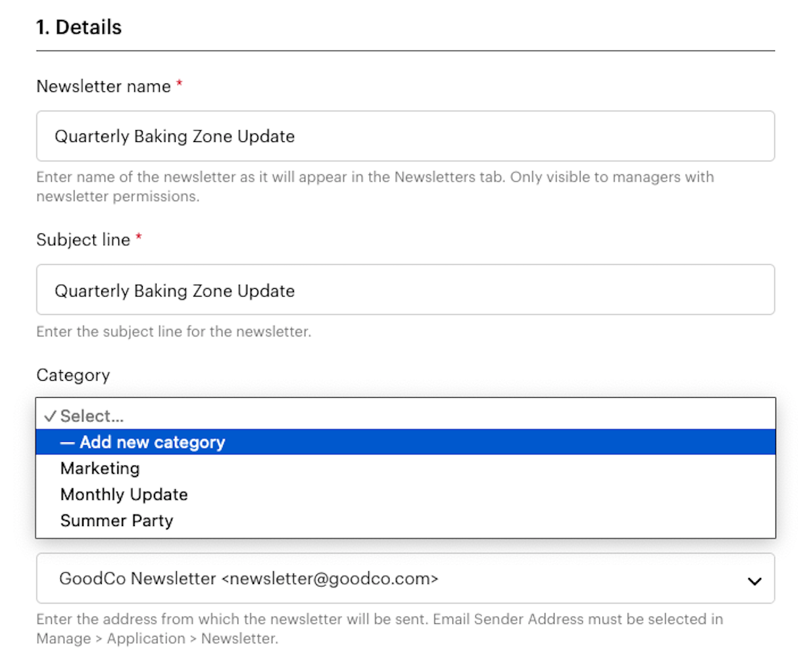Viewport: 809px width, 672px height.
Task: Select Marketing from the Category list
Action: (100, 468)
